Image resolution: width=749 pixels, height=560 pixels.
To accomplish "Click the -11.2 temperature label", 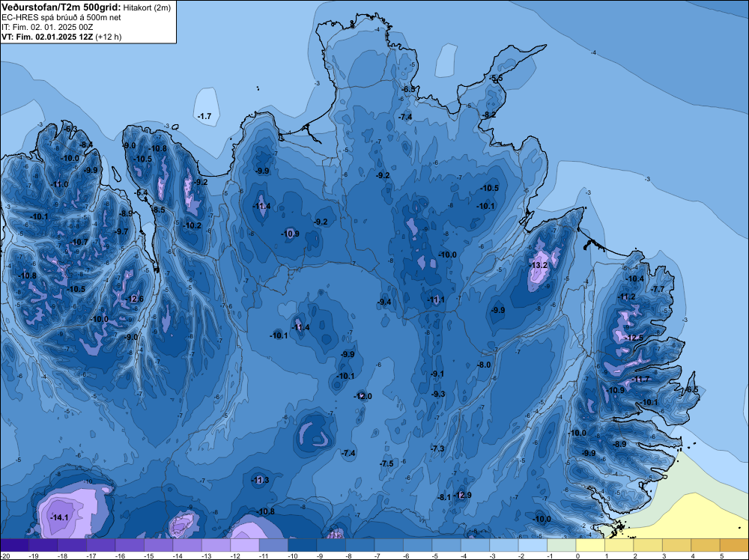I will pos(627,297).
